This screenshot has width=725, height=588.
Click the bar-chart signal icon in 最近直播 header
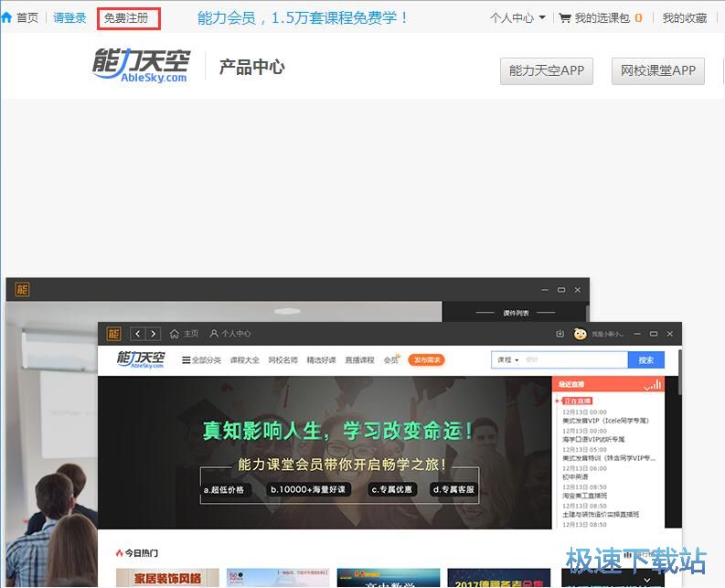(653, 385)
